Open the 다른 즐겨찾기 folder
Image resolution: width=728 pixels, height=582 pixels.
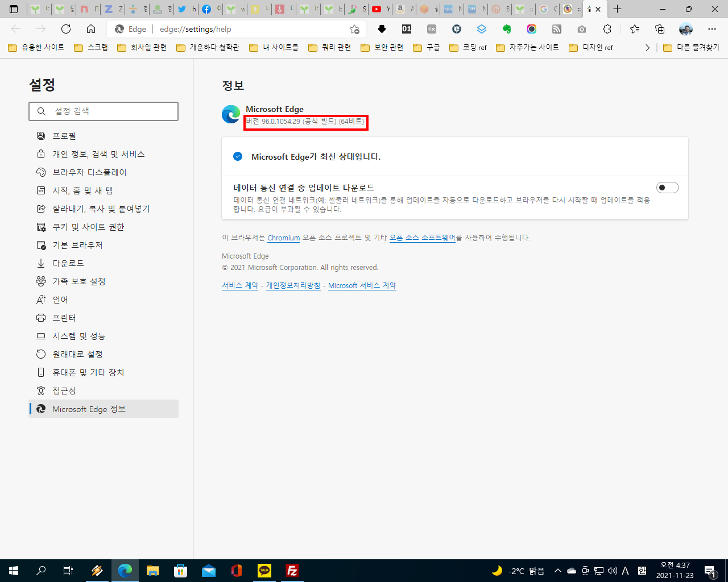691,48
